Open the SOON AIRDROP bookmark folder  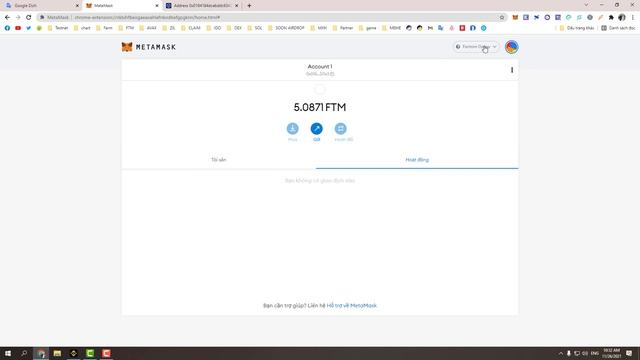point(286,28)
